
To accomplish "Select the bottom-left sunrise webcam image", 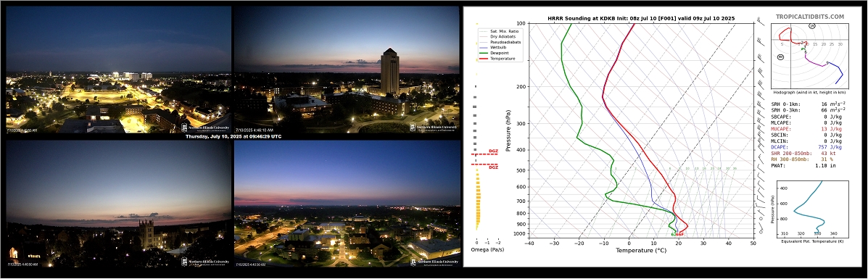I will click(x=118, y=204).
